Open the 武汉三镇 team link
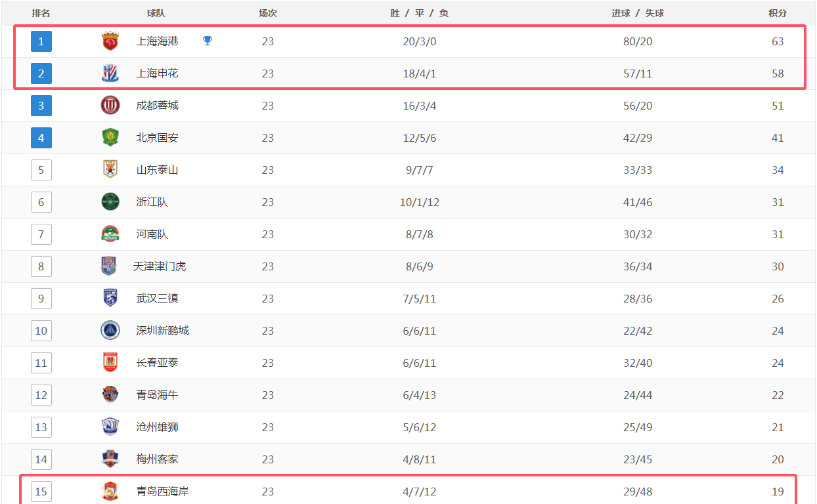 point(157,299)
